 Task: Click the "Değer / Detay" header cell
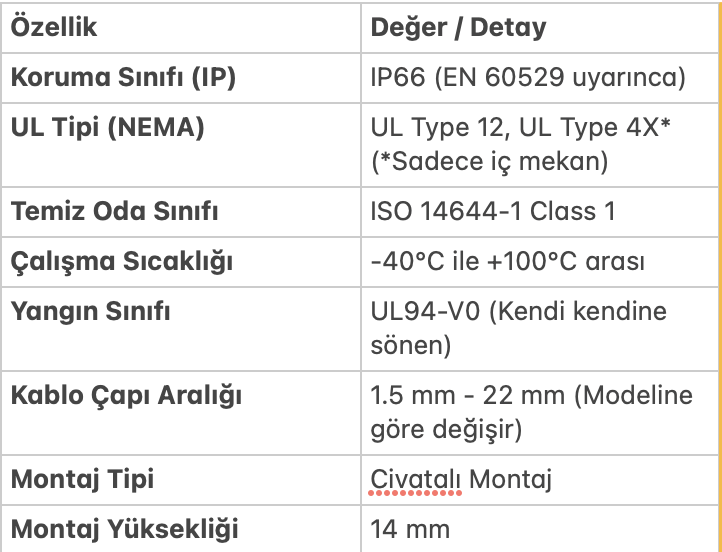(x=458, y=27)
